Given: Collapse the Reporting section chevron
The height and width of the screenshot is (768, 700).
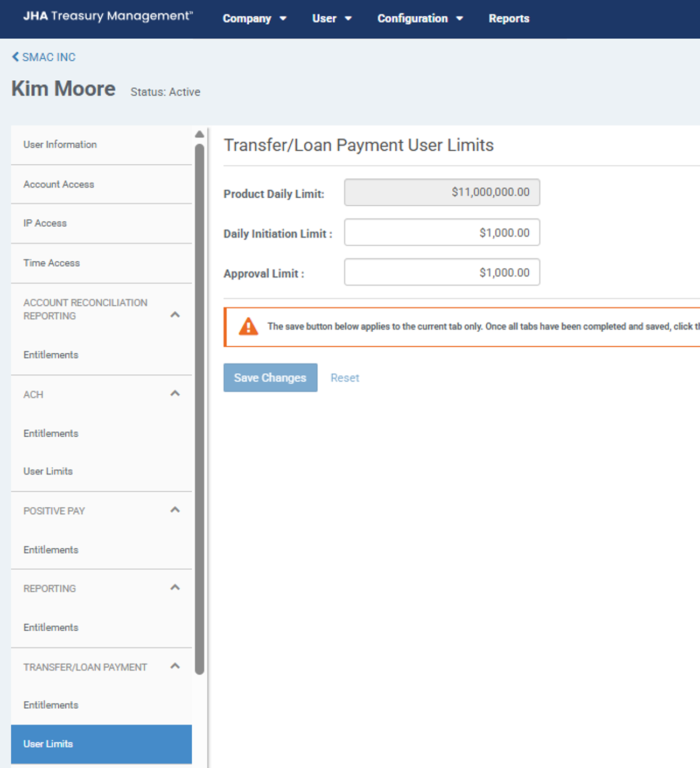Looking at the screenshot, I should coord(175,588).
